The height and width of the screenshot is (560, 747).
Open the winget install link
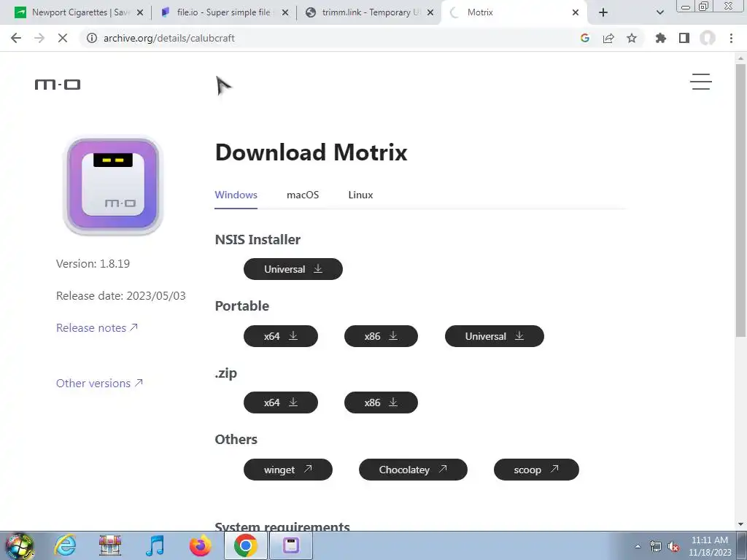(x=287, y=470)
